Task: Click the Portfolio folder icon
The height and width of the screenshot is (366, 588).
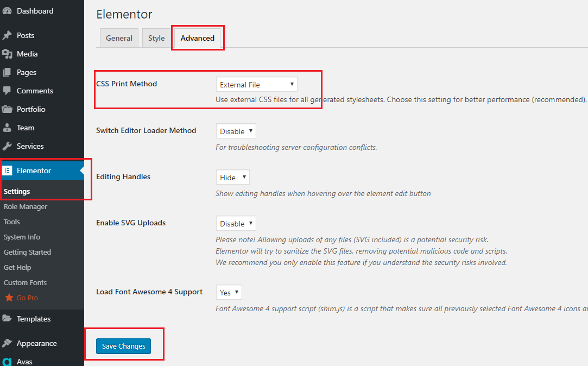Action: tap(7, 109)
